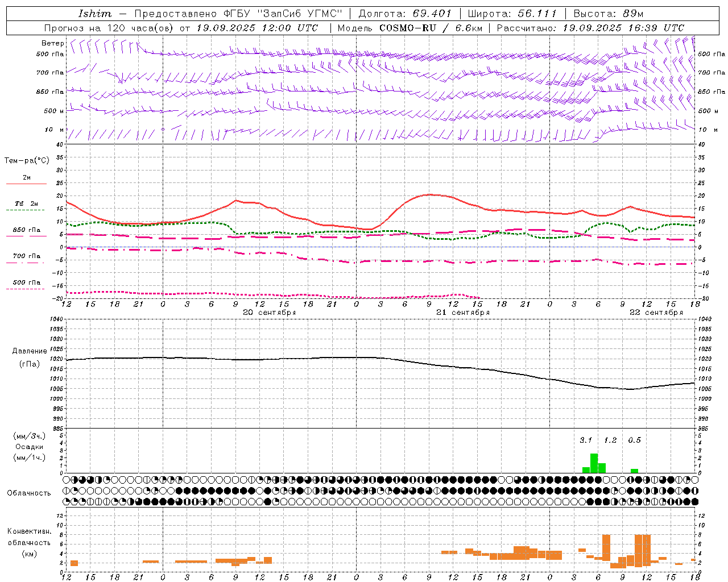Image resolution: width=728 pixels, height=582 pixels.
Task: Select the longitude value "Долгота: 69.401"
Action: pos(405,14)
